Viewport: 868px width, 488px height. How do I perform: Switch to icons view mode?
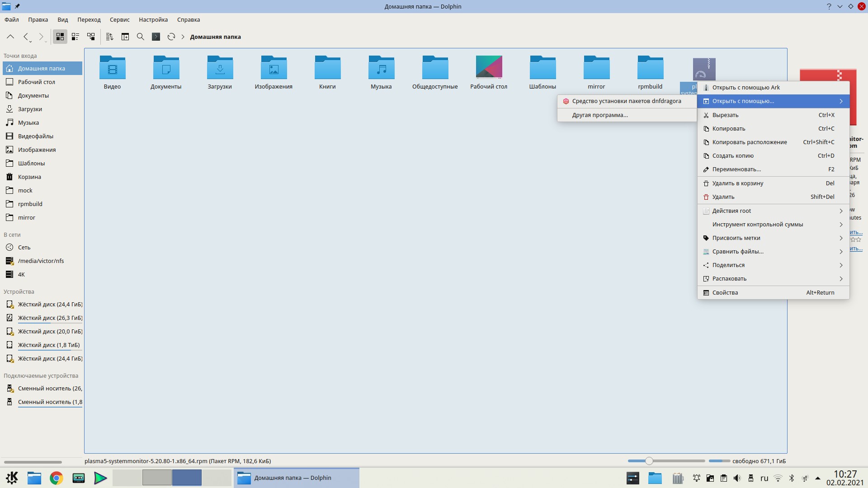(60, 37)
